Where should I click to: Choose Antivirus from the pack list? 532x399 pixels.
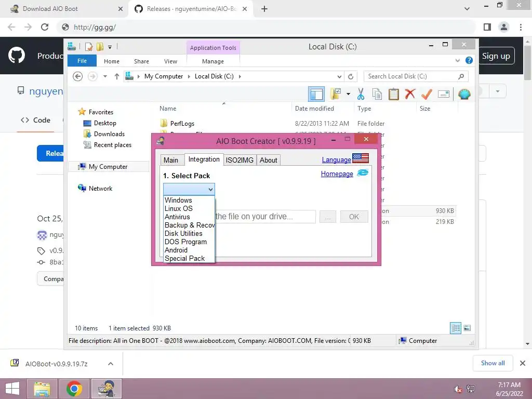189,217
